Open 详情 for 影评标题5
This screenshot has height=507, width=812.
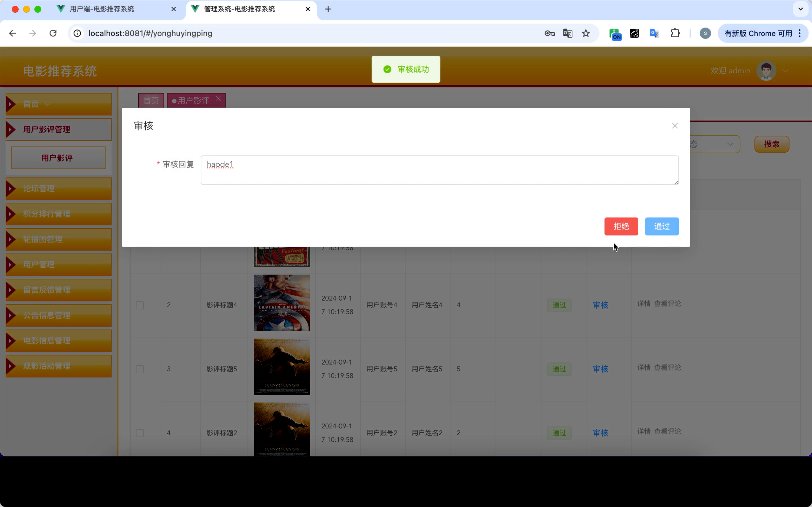coord(643,368)
